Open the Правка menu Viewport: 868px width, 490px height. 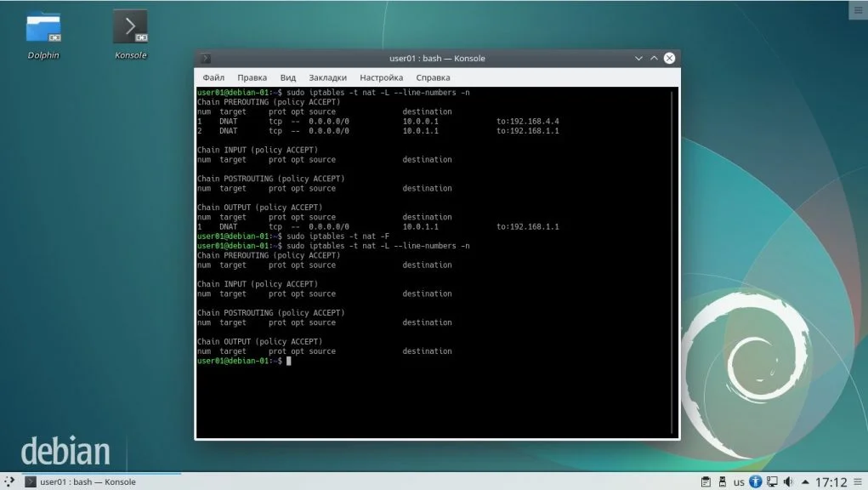pos(252,77)
